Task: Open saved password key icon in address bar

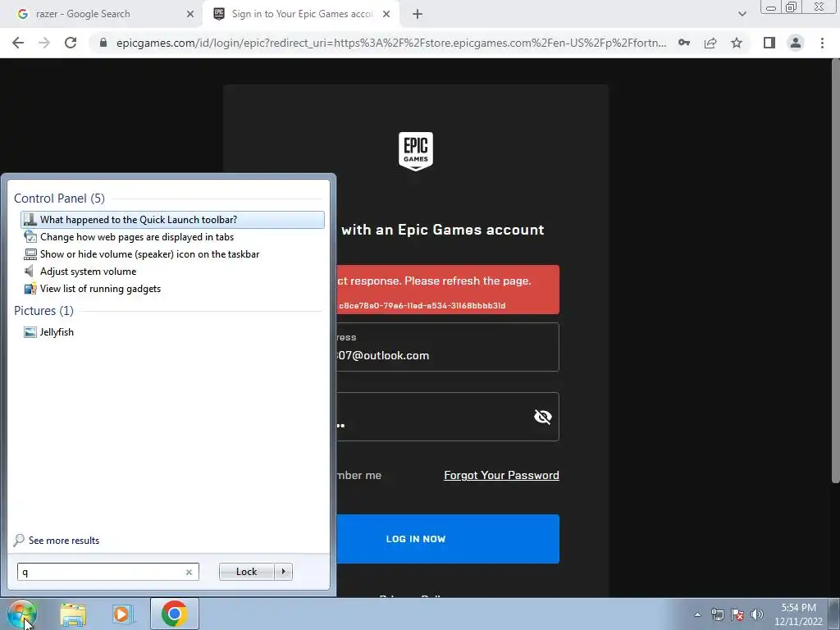Action: pos(684,43)
